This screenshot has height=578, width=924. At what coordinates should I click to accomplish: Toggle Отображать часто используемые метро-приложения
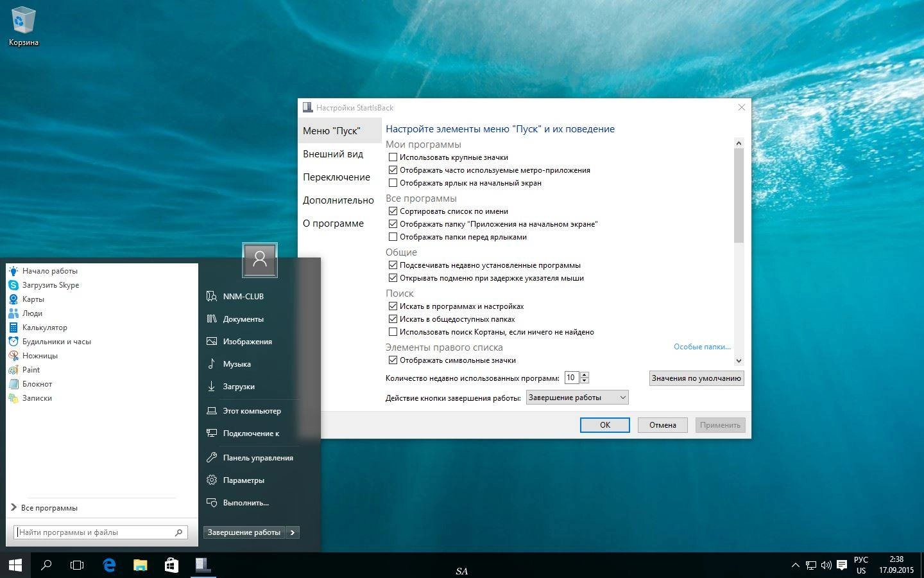tap(393, 170)
